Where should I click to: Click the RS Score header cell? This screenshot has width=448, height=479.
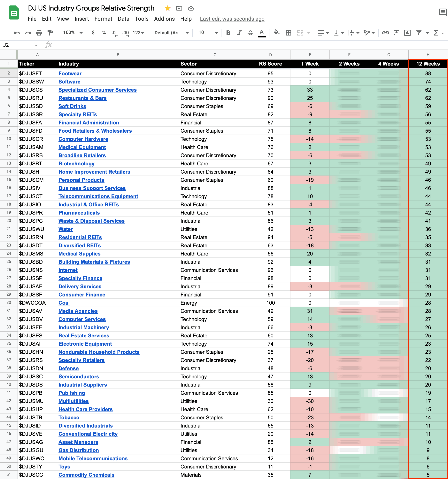click(x=270, y=64)
